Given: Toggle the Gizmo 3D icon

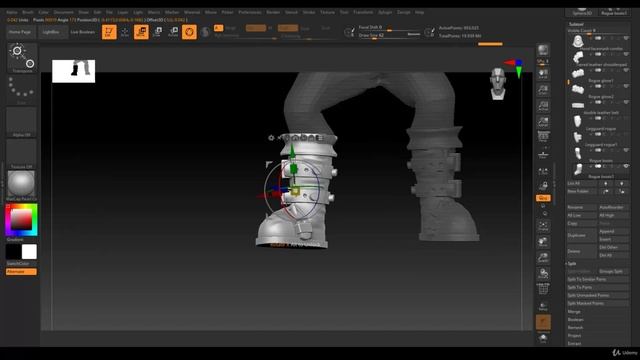Looking at the screenshot, I should [x=189, y=32].
